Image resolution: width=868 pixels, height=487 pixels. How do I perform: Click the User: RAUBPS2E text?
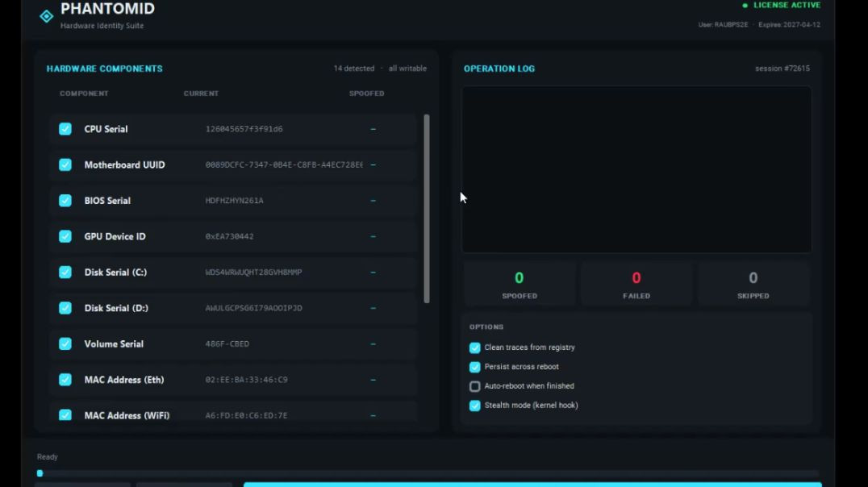pos(723,25)
